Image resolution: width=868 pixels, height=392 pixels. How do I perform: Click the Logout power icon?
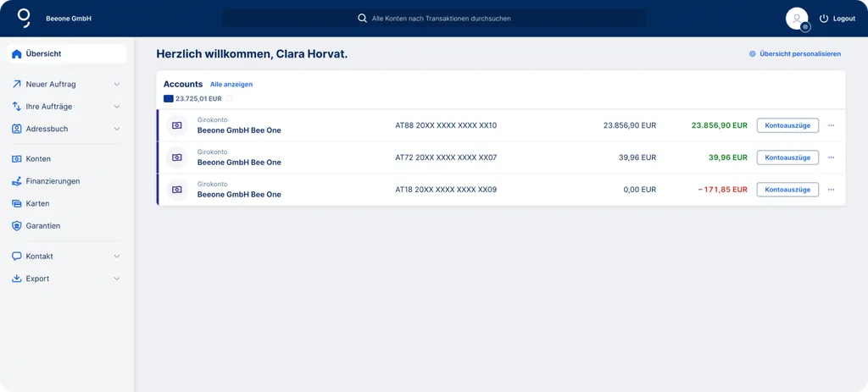823,19
